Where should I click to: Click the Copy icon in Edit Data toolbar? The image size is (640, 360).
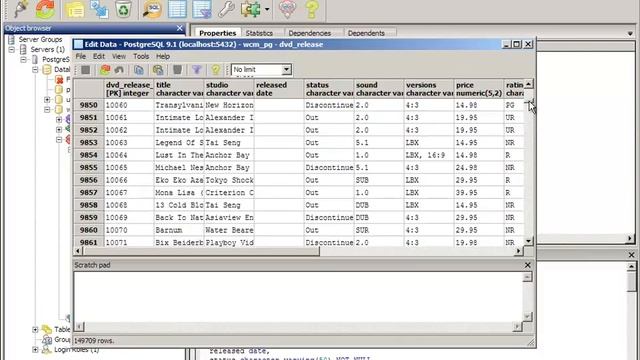(x=139, y=70)
